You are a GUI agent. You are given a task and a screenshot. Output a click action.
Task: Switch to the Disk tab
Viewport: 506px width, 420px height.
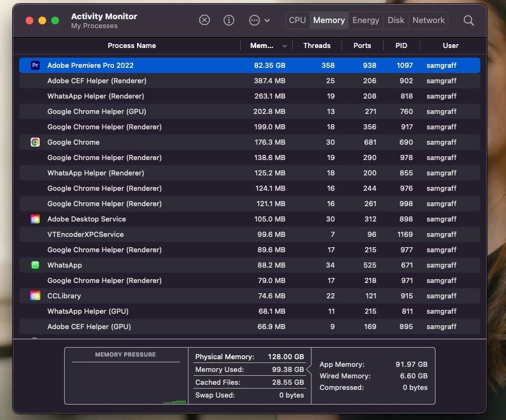(x=396, y=20)
